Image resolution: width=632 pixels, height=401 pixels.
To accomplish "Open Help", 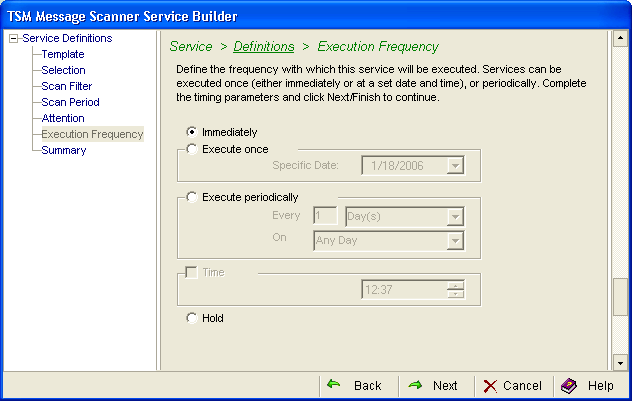I will pos(590,386).
